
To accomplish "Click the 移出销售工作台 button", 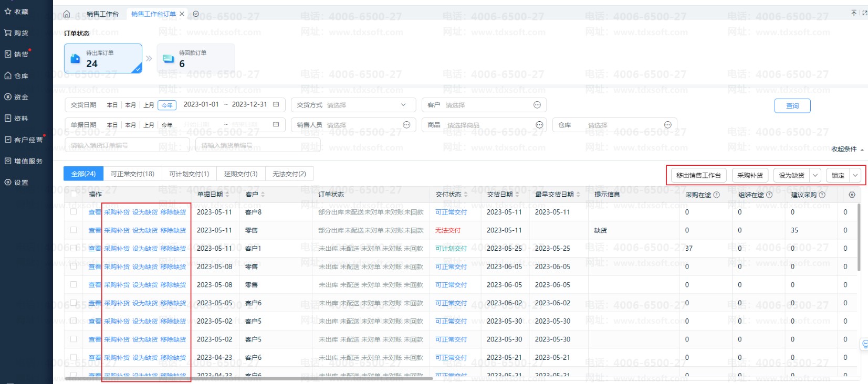I will [698, 175].
